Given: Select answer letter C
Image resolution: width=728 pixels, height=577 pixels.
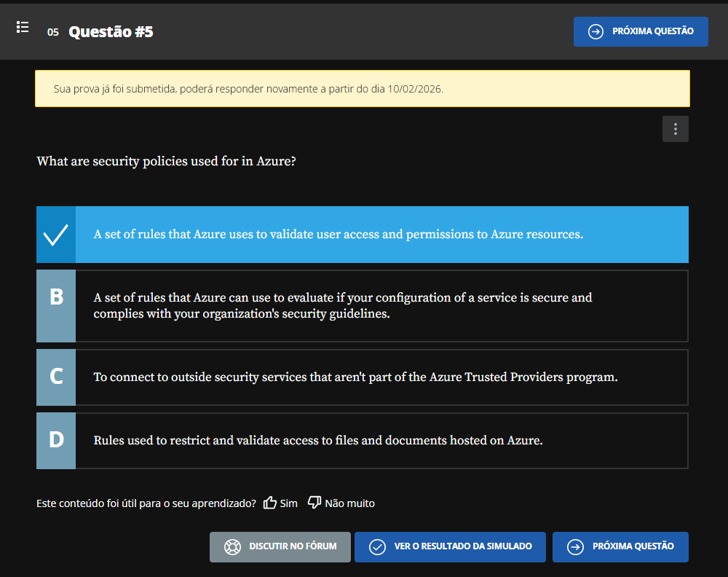Looking at the screenshot, I should [x=56, y=377].
